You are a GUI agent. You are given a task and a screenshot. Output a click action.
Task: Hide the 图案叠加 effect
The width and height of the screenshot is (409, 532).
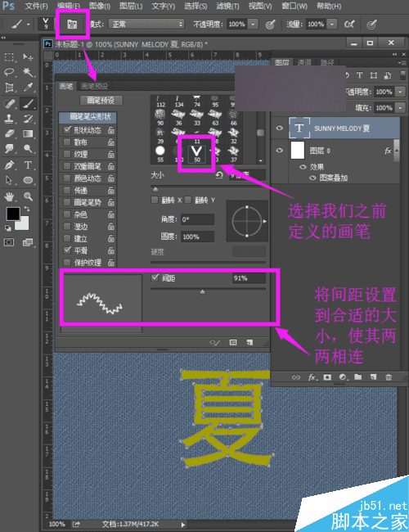313,178
